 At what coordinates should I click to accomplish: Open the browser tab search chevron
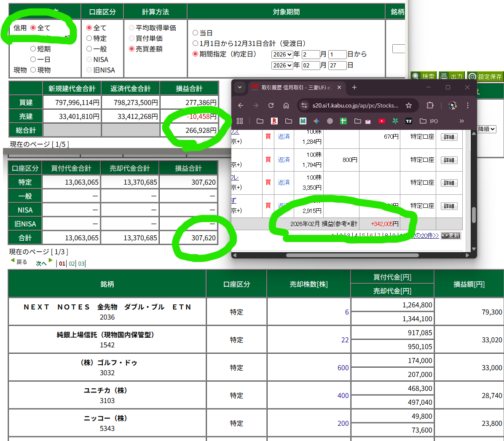[x=240, y=87]
